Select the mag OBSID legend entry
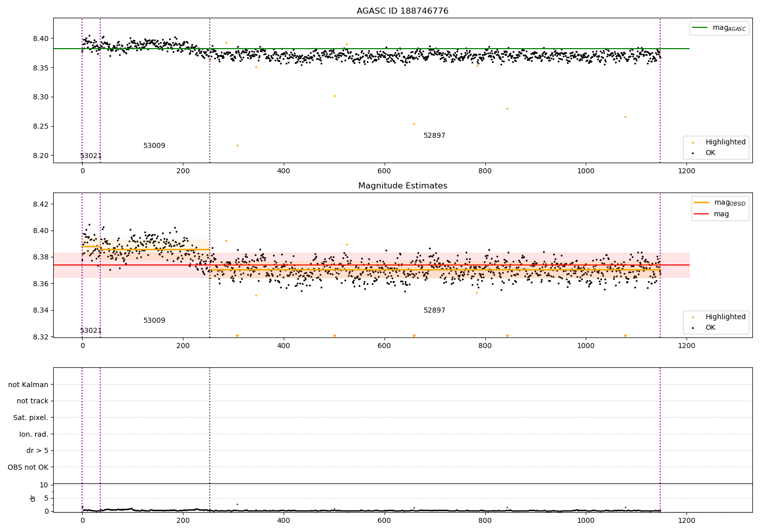Screen dimensions: 760x532 tap(719, 203)
